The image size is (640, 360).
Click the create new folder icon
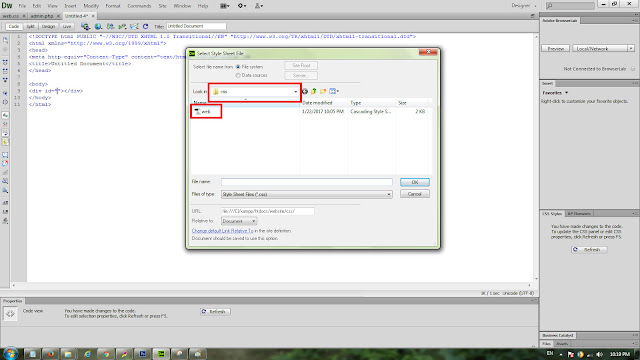tap(323, 91)
